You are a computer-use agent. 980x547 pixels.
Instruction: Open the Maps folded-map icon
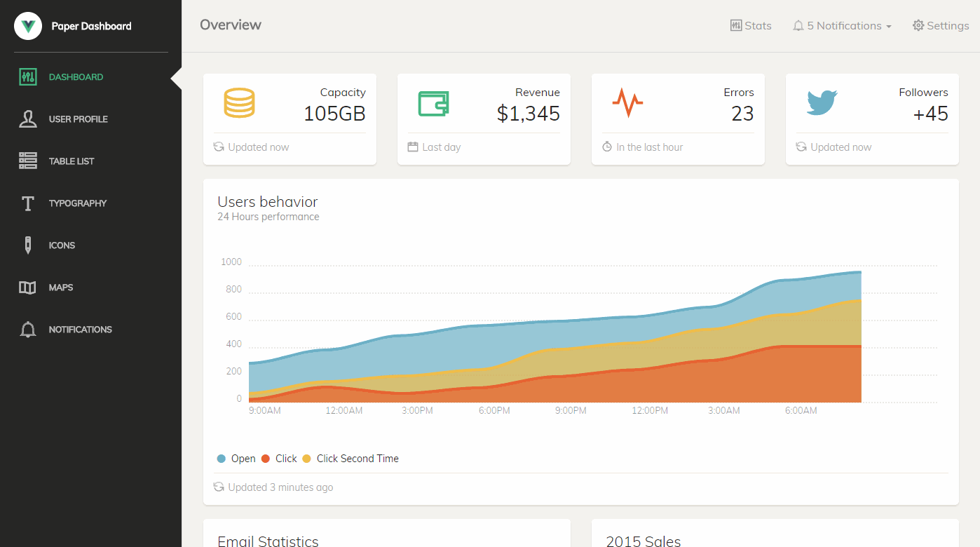click(28, 288)
